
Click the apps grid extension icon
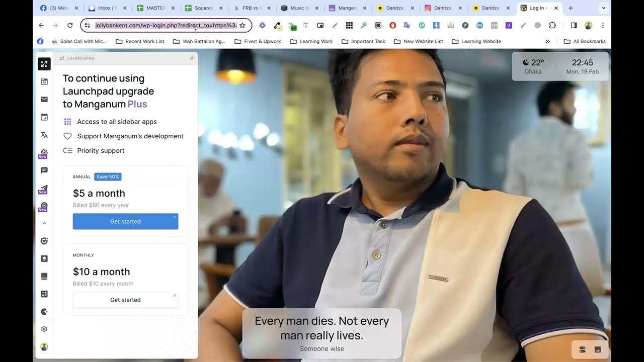[x=349, y=25]
